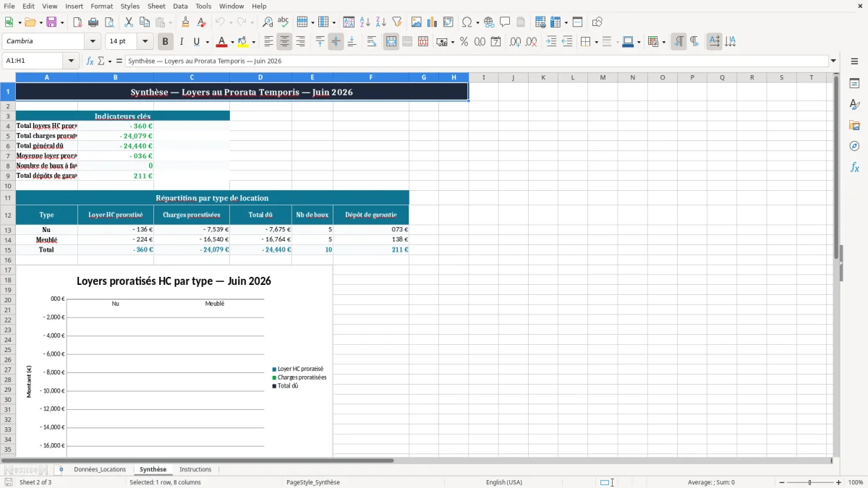Apply red font color swatch

click(222, 42)
